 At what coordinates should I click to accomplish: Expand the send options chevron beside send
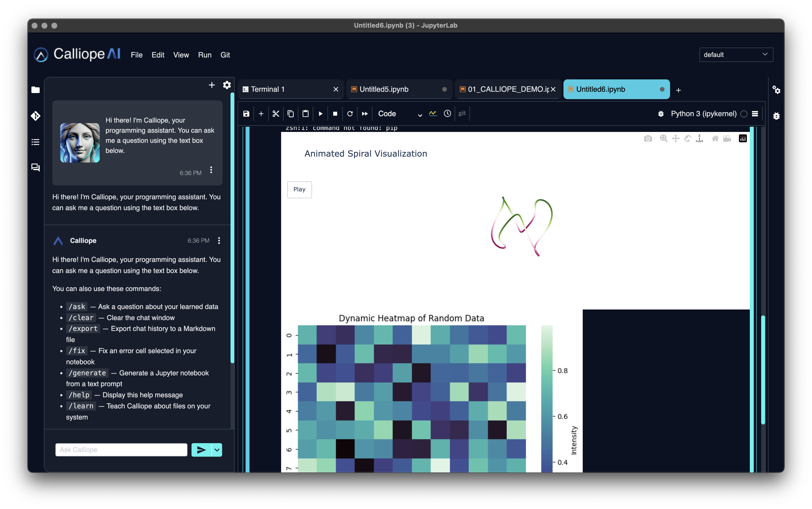(x=217, y=450)
